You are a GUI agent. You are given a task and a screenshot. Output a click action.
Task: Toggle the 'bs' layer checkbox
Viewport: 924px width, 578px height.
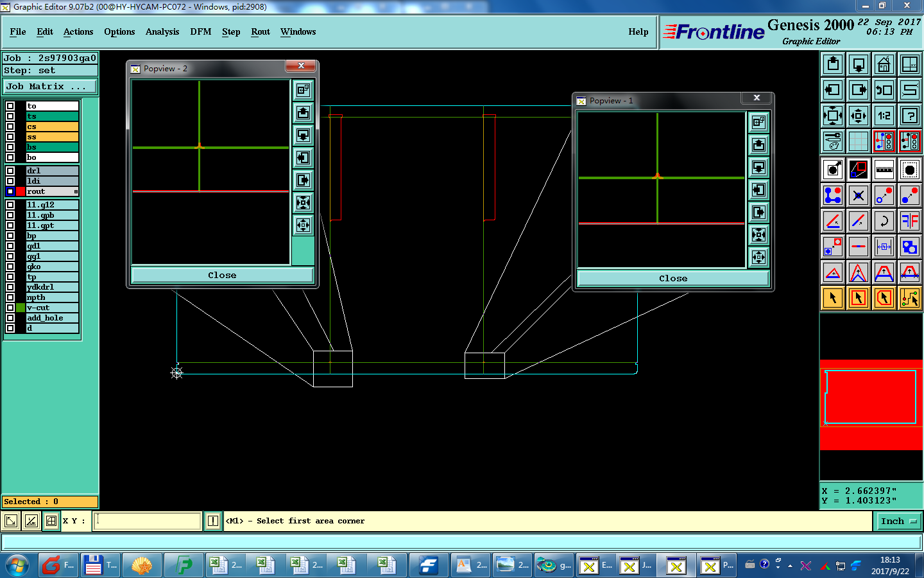click(x=10, y=147)
